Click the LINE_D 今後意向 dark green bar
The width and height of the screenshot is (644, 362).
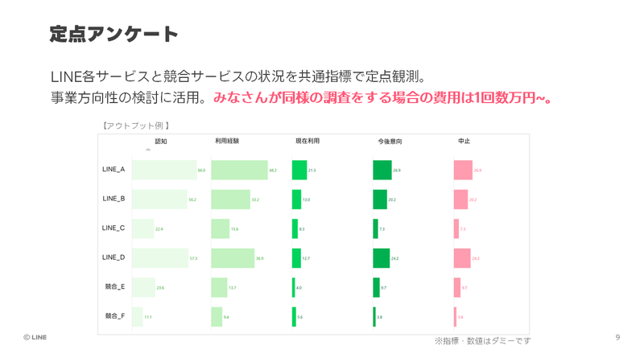pos(381,258)
